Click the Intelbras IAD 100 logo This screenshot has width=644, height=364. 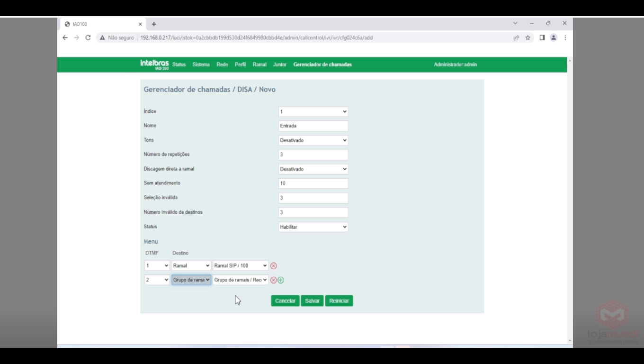(x=154, y=64)
